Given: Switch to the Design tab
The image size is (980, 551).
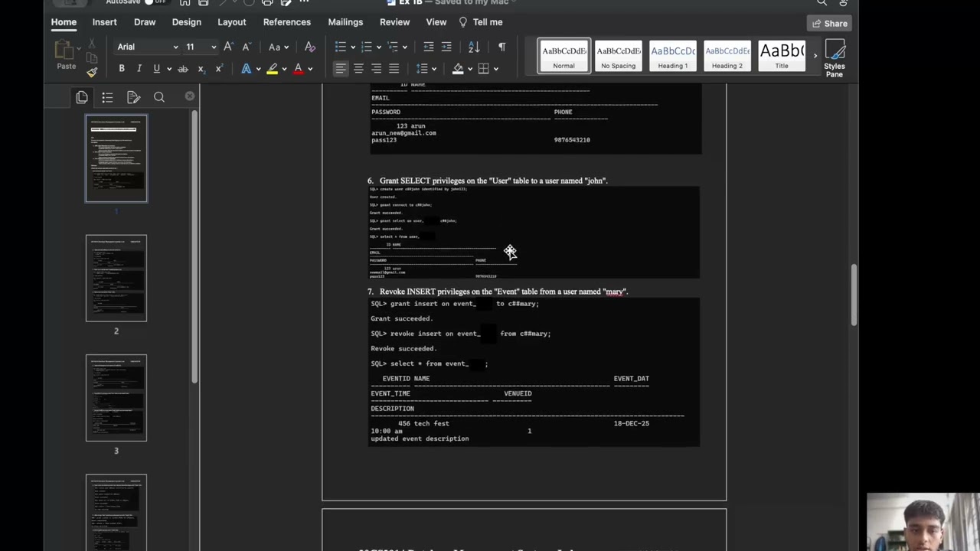Looking at the screenshot, I should click(x=187, y=22).
